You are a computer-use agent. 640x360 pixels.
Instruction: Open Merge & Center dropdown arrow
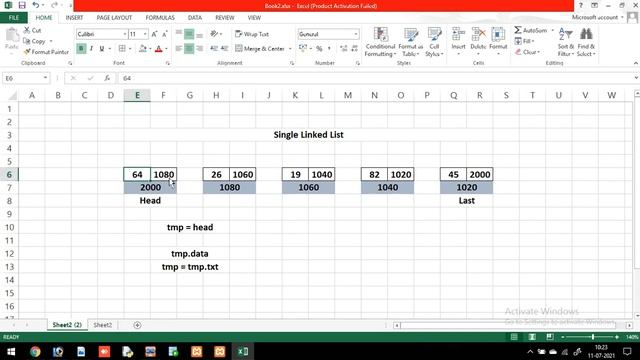290,49
